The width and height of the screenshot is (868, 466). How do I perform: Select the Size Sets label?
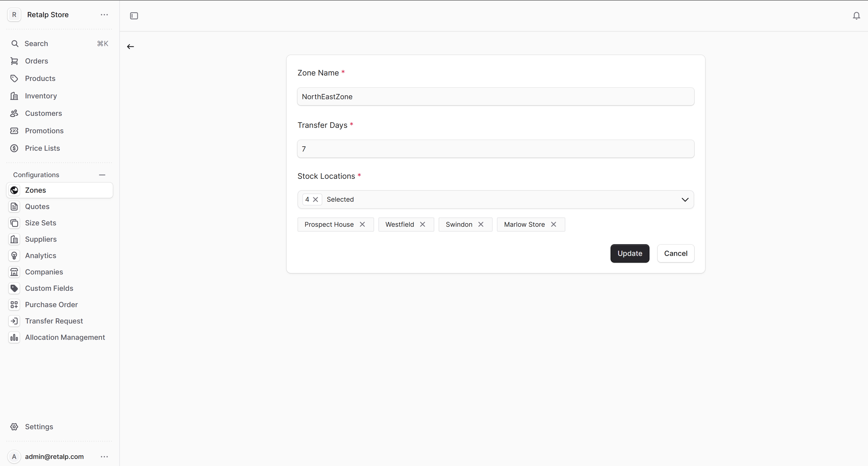coord(40,223)
